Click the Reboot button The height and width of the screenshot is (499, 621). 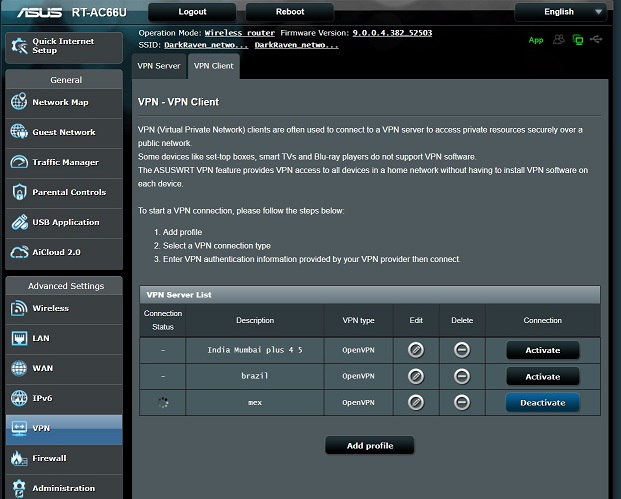point(290,12)
